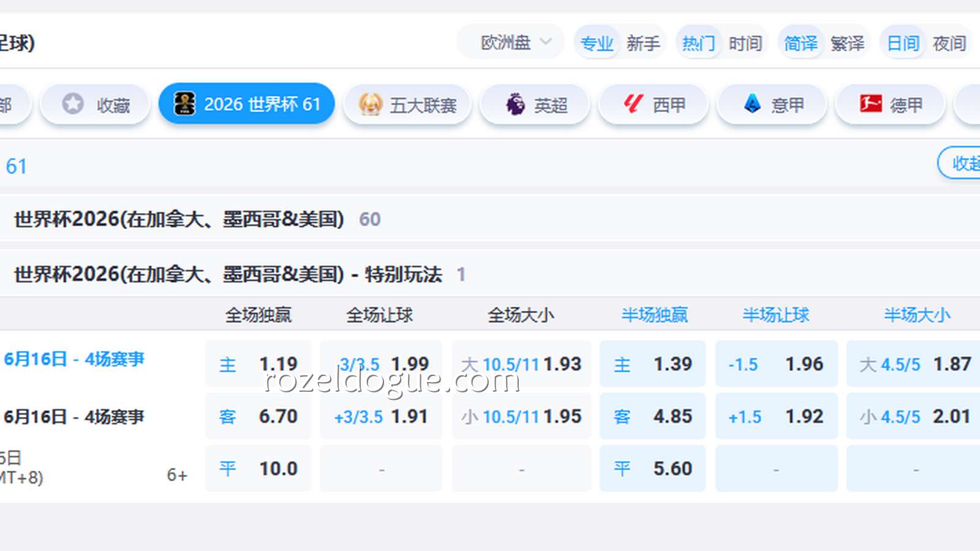Bet half-time -1.5 handicap at 1.96
Screen dimensions: 980x551
coord(776,364)
